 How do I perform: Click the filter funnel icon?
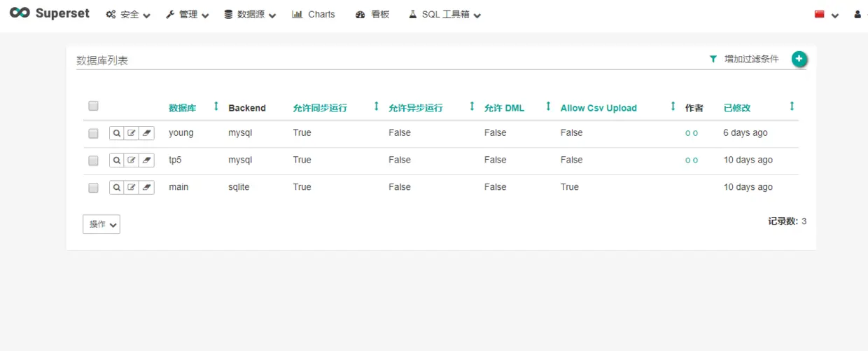pyautogui.click(x=713, y=59)
